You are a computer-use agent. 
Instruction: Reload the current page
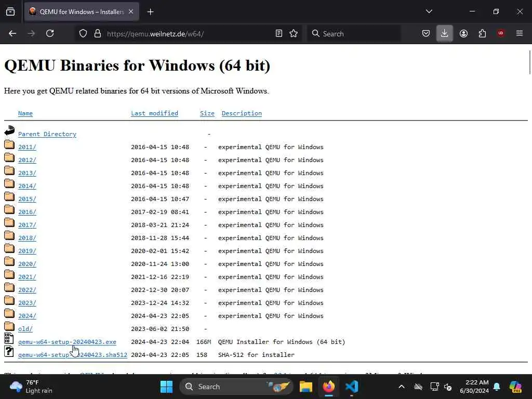[x=50, y=34]
